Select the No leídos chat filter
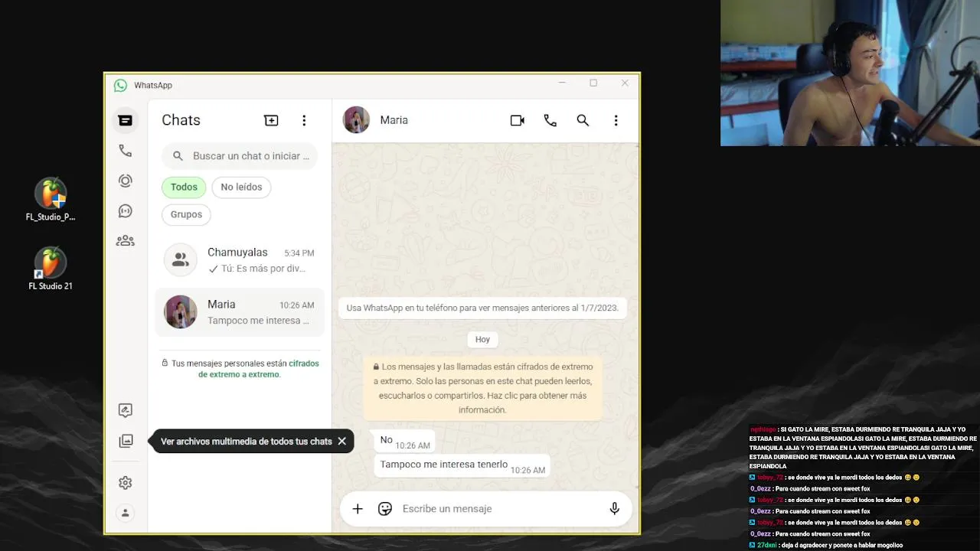 241,187
